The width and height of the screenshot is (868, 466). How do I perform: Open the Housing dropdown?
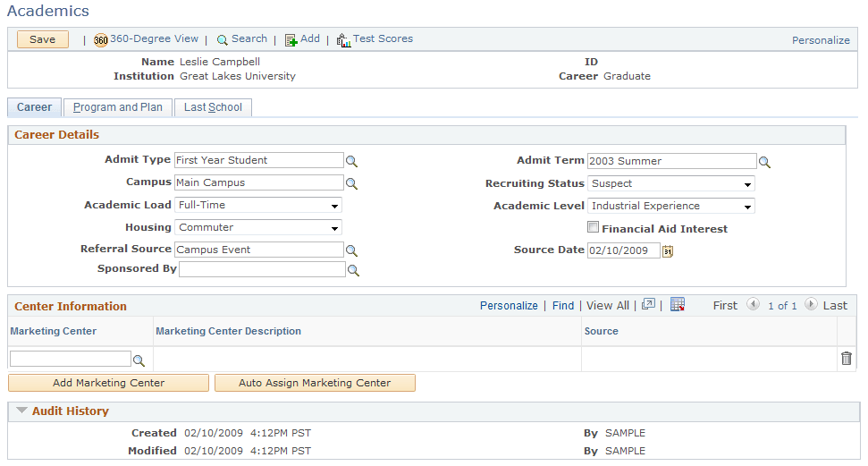258,227
